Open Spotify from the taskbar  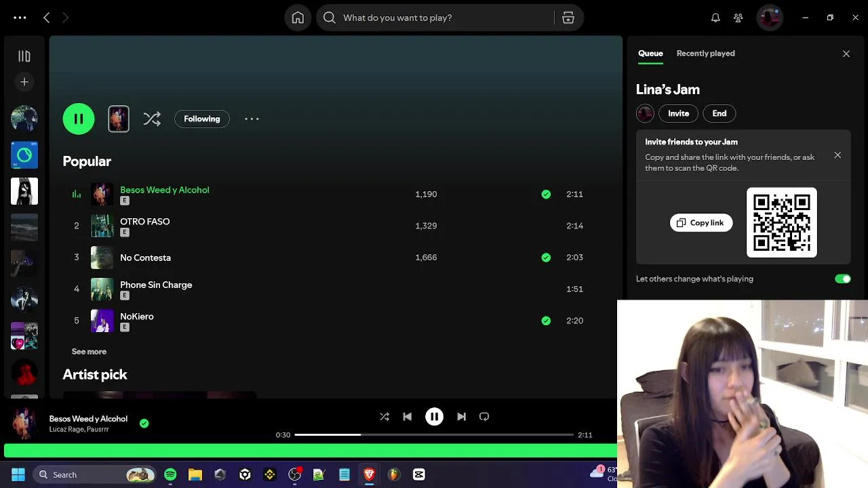click(170, 474)
